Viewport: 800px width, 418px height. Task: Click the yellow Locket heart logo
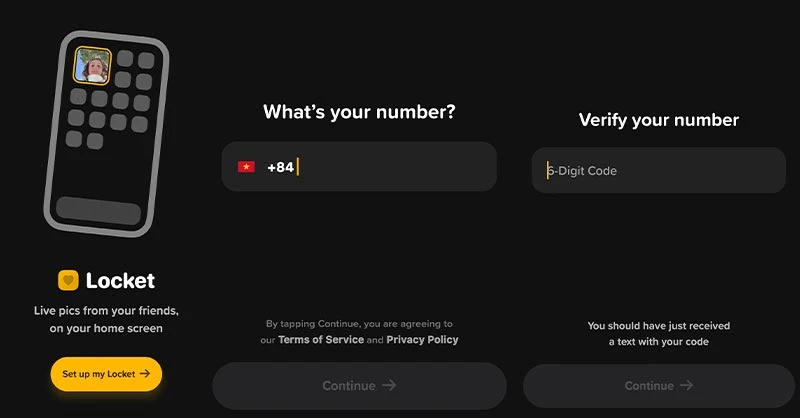point(68,281)
